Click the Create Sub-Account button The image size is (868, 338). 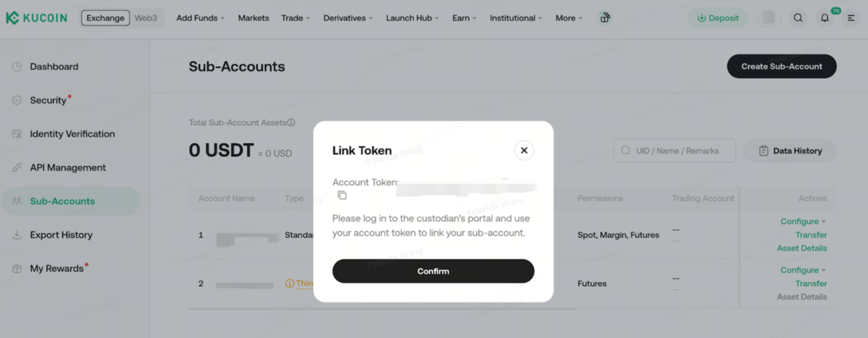781,66
